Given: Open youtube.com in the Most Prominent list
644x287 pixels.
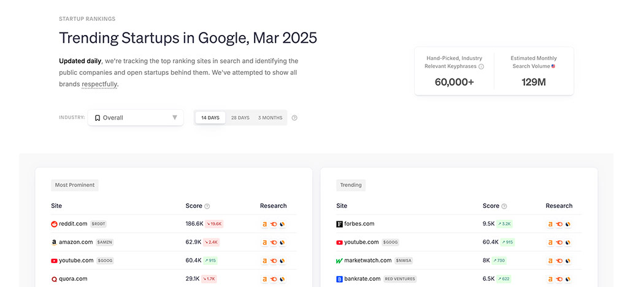Looking at the screenshot, I should tap(77, 260).
